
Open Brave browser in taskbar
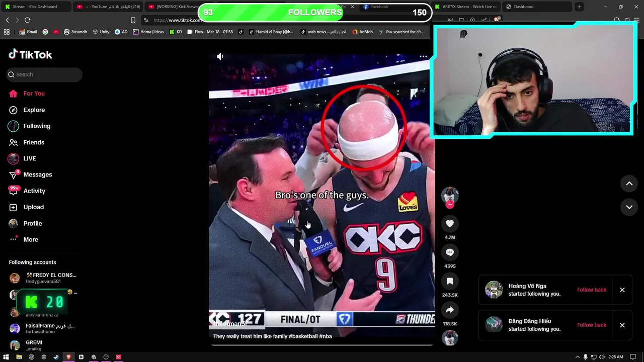[68, 357]
